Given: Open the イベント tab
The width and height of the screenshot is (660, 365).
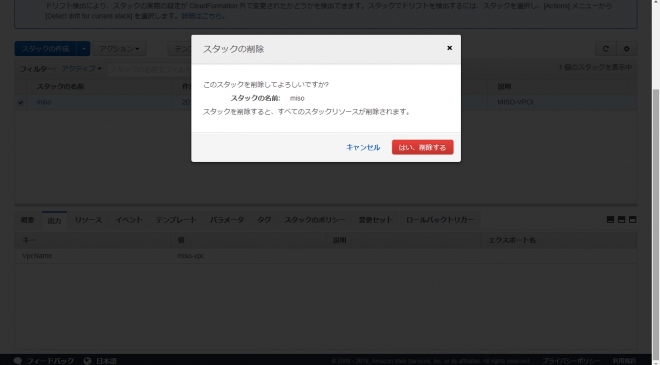Looking at the screenshot, I should point(129,220).
